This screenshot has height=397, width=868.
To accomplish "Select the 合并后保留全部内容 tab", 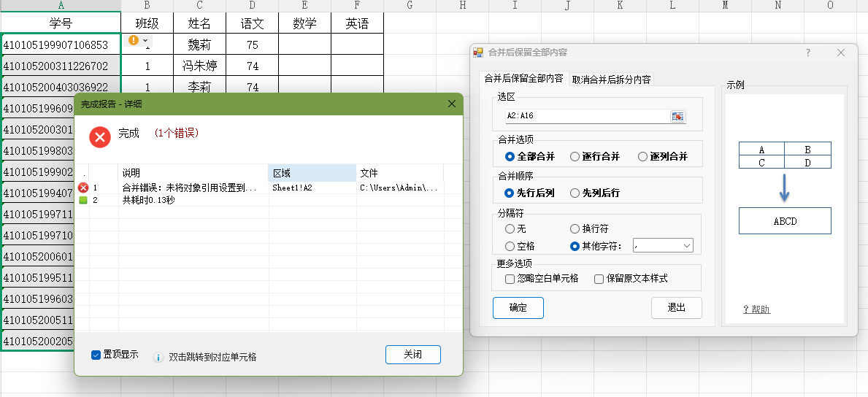I will [x=523, y=79].
